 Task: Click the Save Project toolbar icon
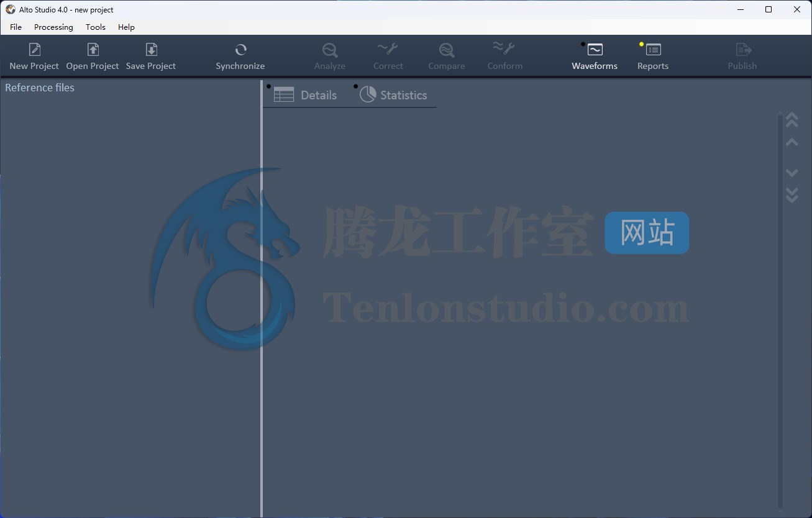click(151, 56)
